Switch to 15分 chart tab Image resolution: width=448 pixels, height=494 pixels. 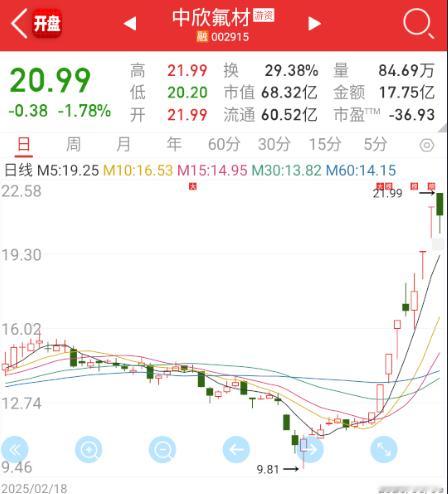pos(325,145)
